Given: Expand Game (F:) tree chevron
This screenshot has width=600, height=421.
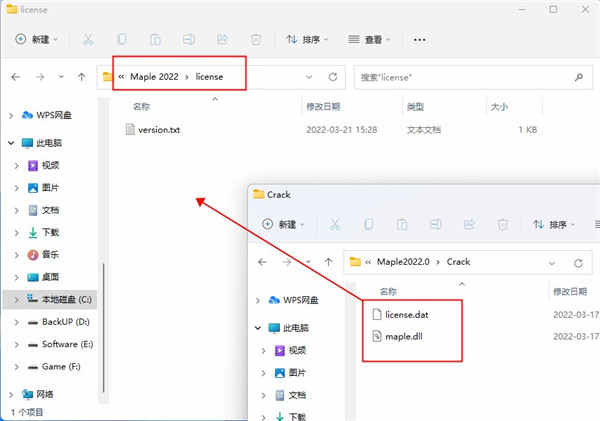Looking at the screenshot, I should [x=16, y=367].
